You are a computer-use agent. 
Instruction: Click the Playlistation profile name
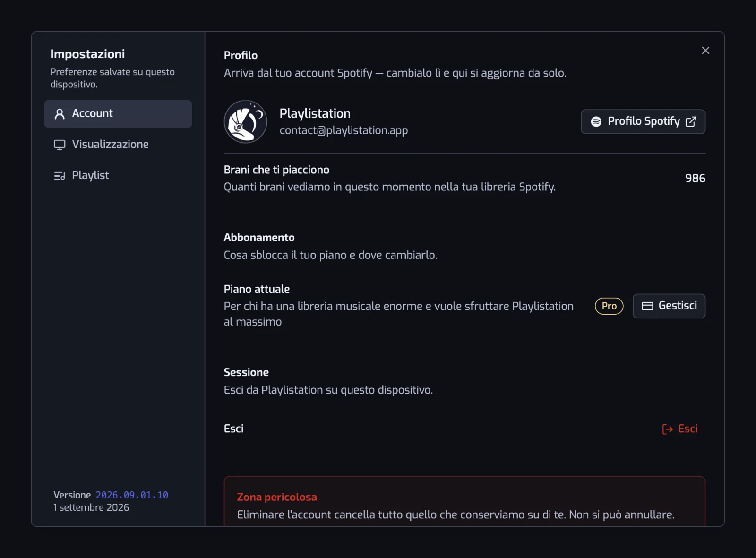[315, 113]
